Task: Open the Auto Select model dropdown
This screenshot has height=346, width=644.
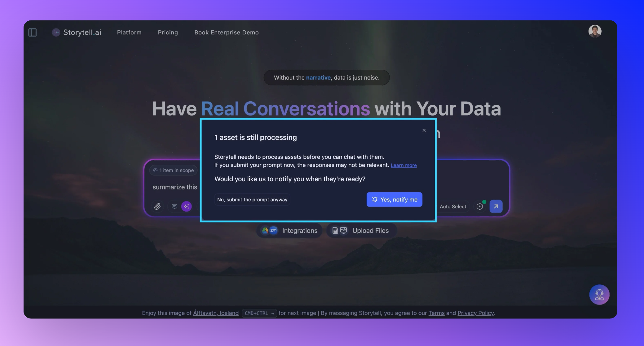Action: pyautogui.click(x=453, y=207)
